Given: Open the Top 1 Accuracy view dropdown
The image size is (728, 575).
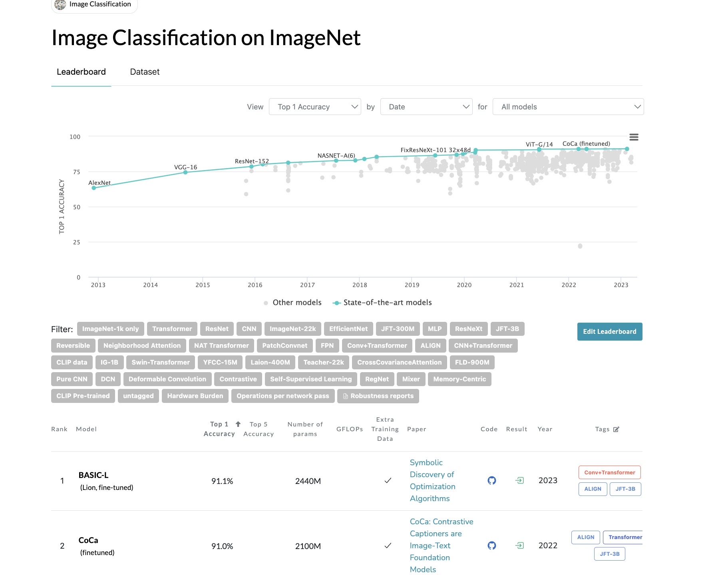Looking at the screenshot, I should 315,107.
